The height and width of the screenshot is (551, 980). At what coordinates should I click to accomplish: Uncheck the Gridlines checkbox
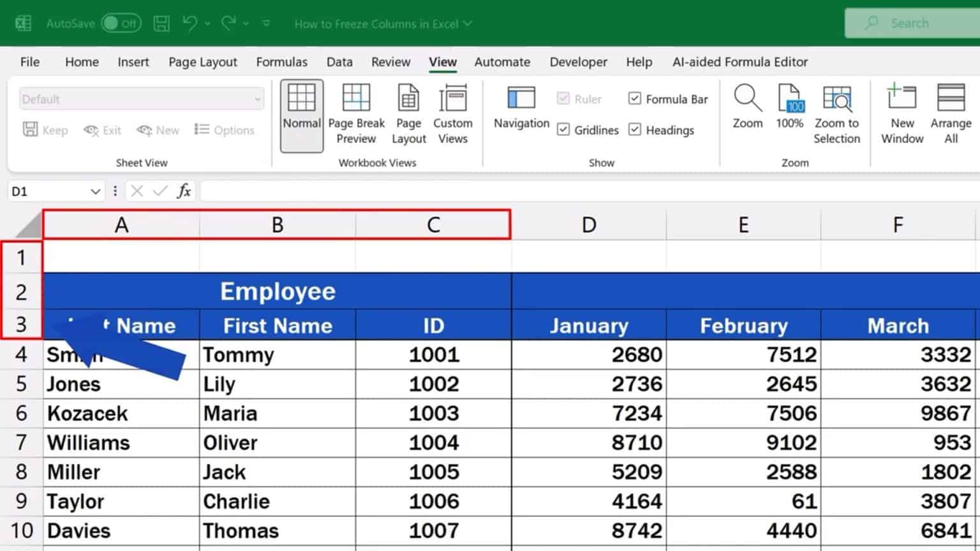click(x=564, y=129)
